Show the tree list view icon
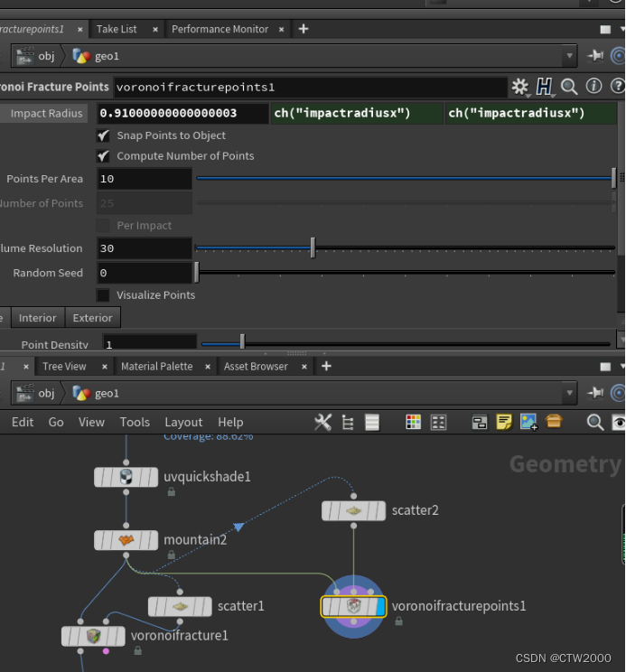 [348, 423]
